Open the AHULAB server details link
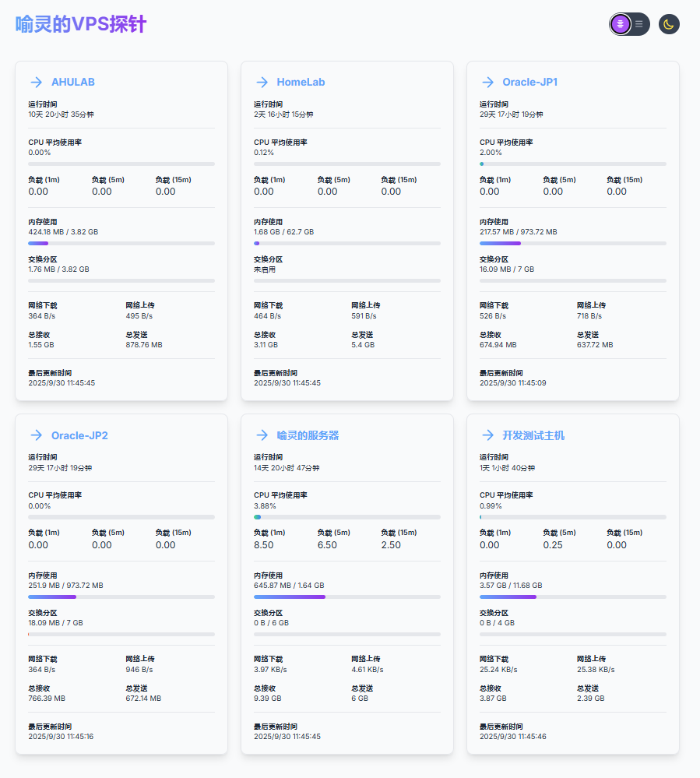The width and height of the screenshot is (700, 778). (x=73, y=82)
